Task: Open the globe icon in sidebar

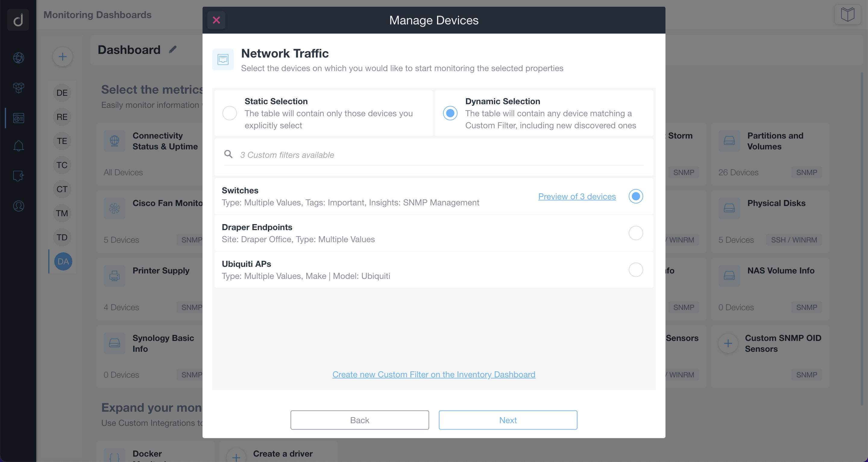Action: [18, 58]
